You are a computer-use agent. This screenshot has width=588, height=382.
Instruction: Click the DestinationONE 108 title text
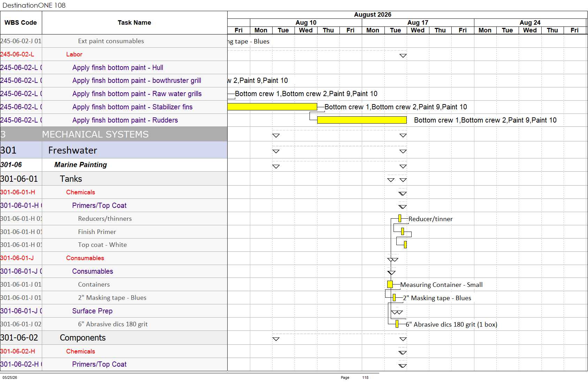point(34,5)
